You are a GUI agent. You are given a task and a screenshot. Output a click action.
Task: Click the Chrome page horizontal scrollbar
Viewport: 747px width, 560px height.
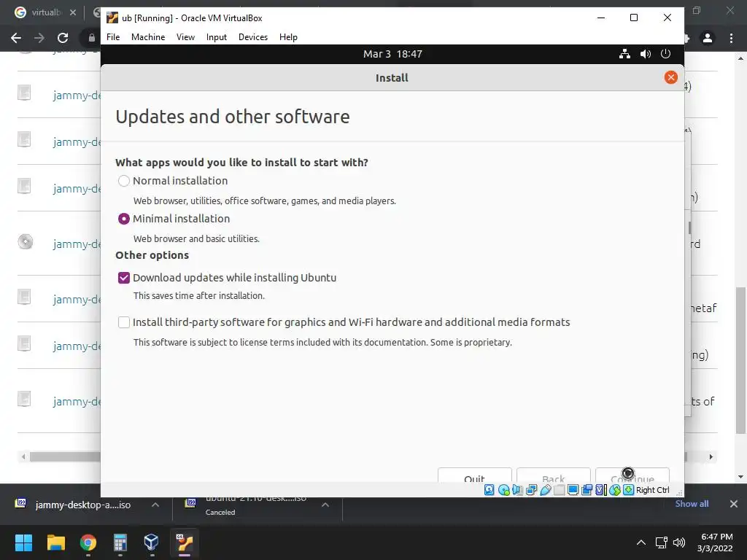(65, 456)
